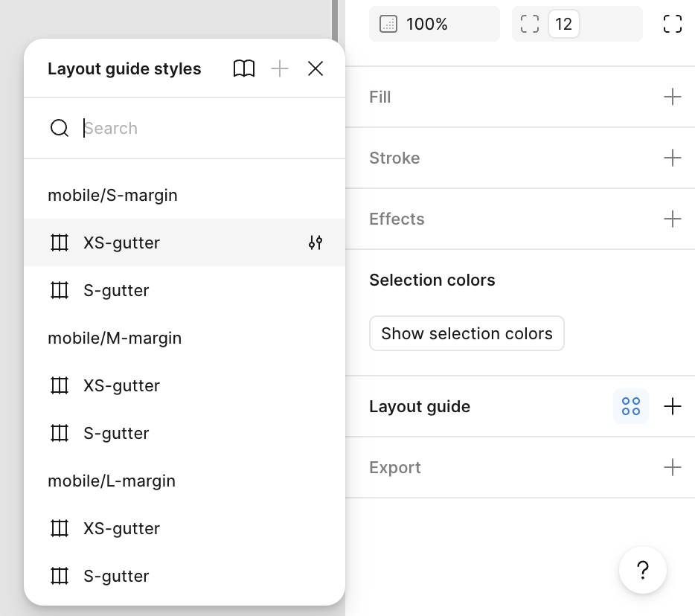The width and height of the screenshot is (695, 616).
Task: Click the magnifying glass search icon
Action: pyautogui.click(x=59, y=128)
